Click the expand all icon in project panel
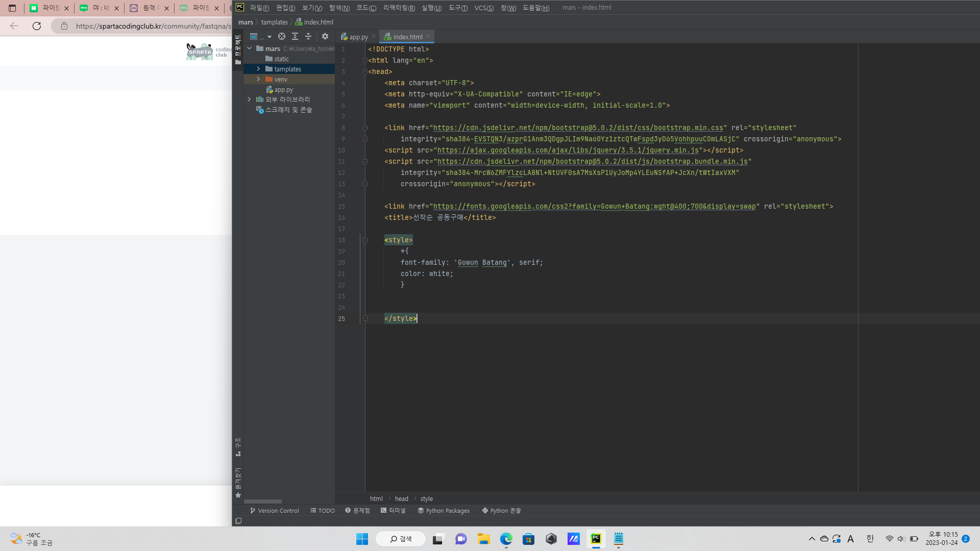The width and height of the screenshot is (980, 551). tap(295, 36)
